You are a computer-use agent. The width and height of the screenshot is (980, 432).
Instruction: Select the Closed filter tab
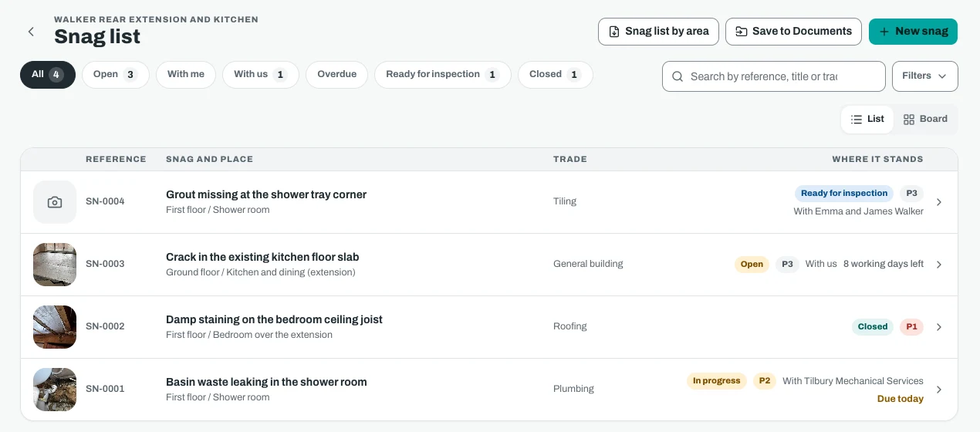pyautogui.click(x=555, y=75)
